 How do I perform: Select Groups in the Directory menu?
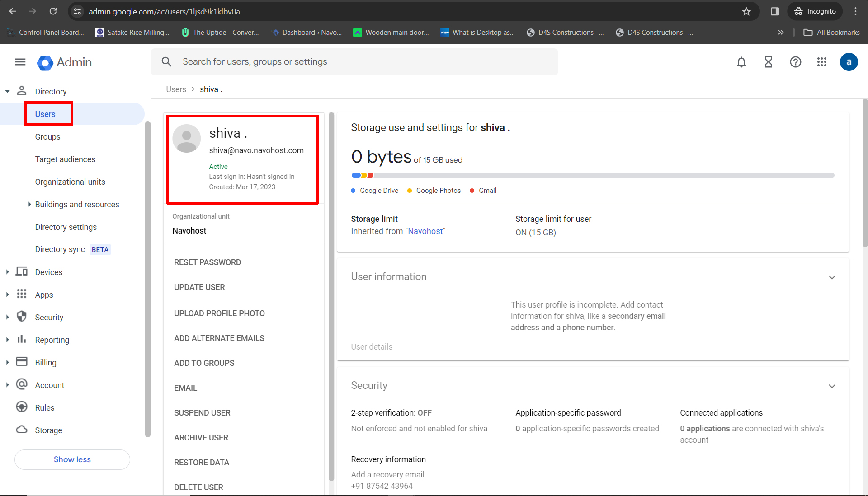coord(47,136)
